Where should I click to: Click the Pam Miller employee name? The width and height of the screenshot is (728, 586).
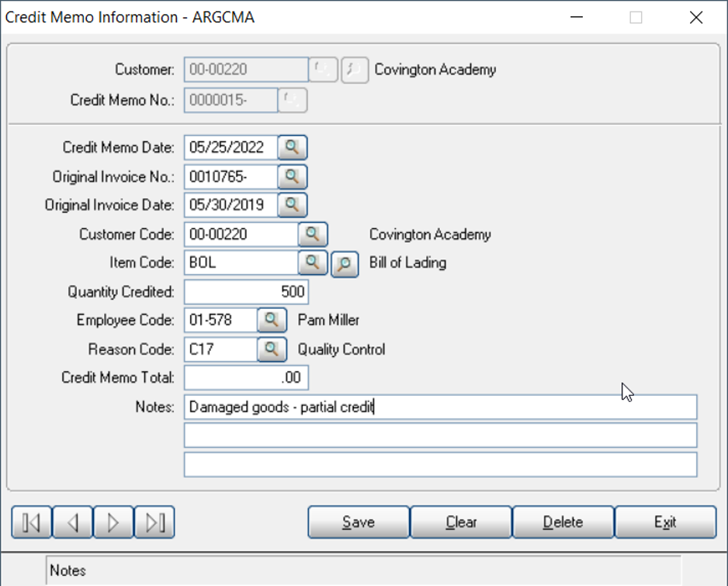pos(328,320)
